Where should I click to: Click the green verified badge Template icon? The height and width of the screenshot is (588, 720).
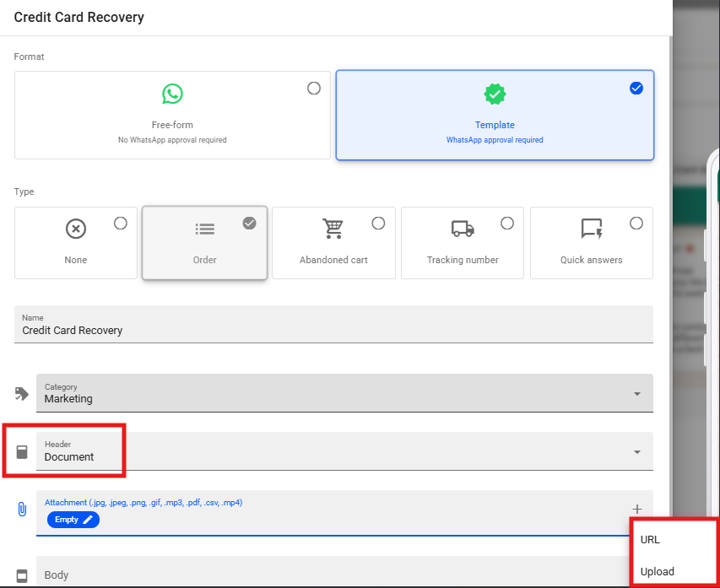[x=495, y=94]
